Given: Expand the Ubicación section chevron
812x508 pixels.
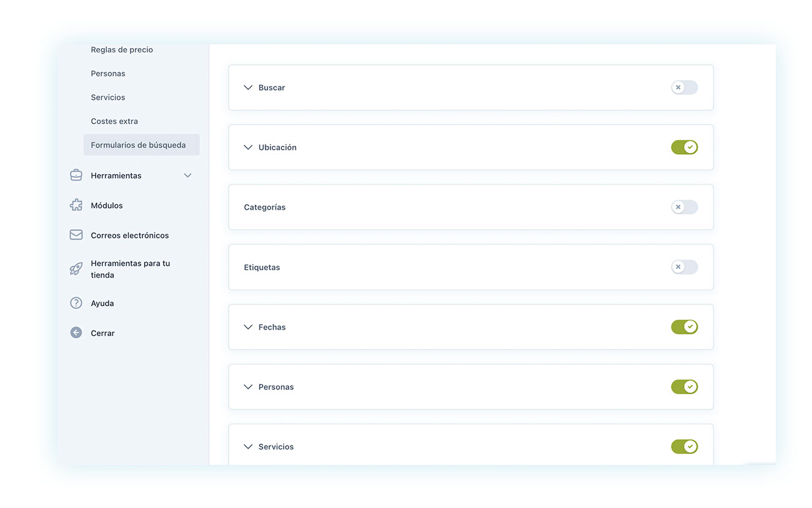Looking at the screenshot, I should click(x=248, y=148).
